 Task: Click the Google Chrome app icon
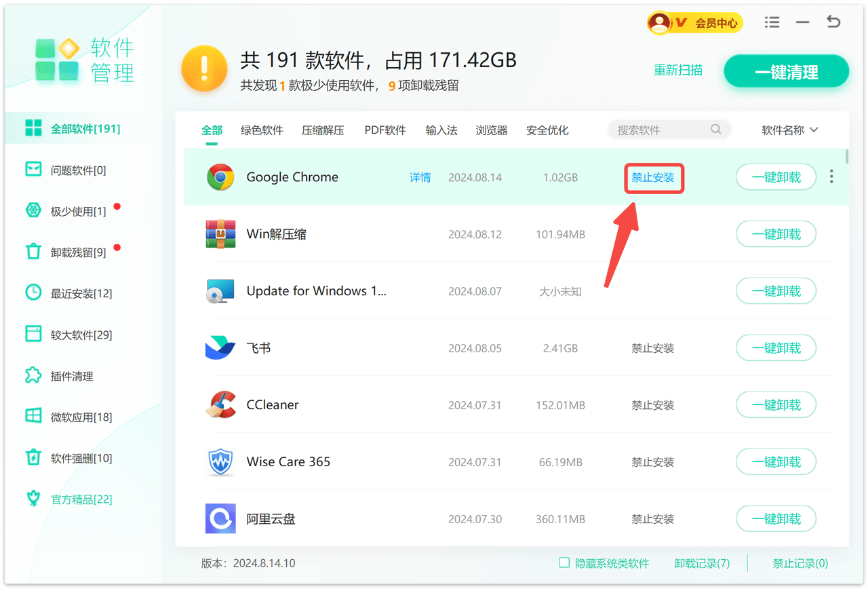220,177
